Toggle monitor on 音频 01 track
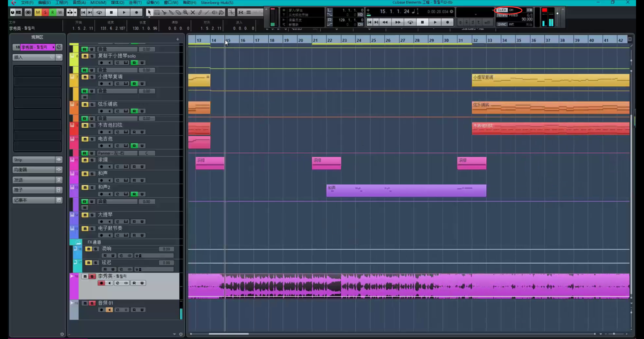This screenshot has width=644, height=339. (109, 310)
